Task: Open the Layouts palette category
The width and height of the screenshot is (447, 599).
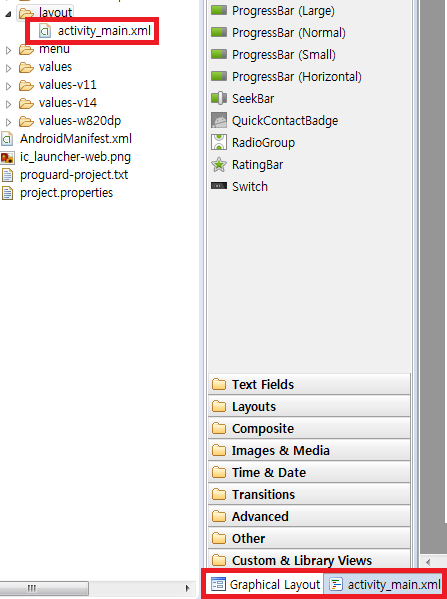Action: [x=309, y=406]
